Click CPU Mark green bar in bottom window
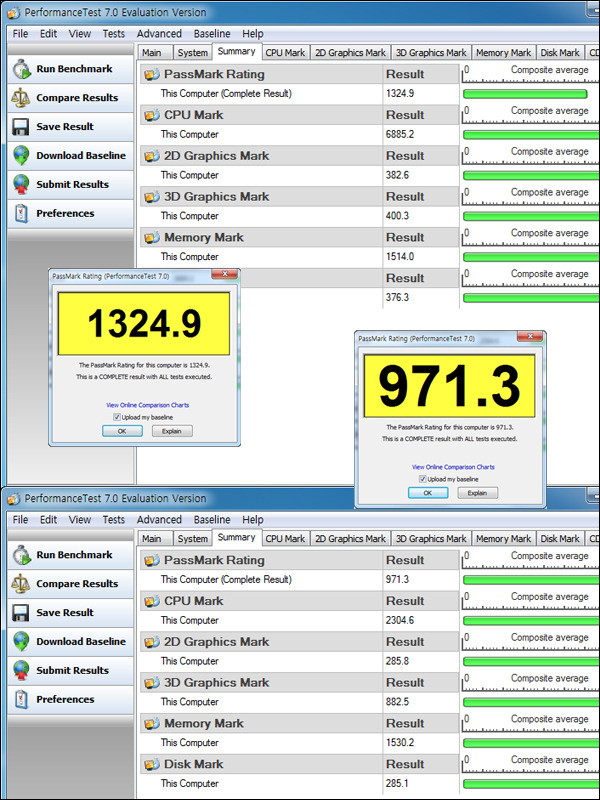This screenshot has width=600, height=800. click(x=531, y=621)
